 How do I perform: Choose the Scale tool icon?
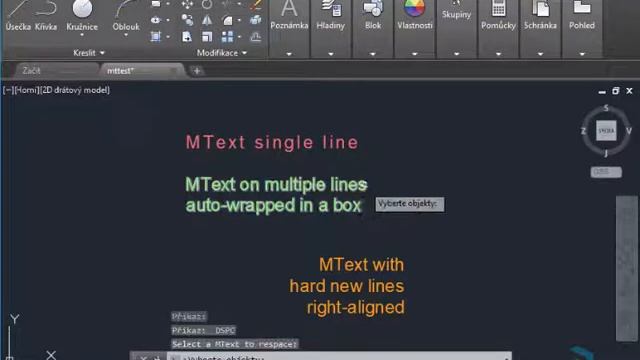(207, 37)
